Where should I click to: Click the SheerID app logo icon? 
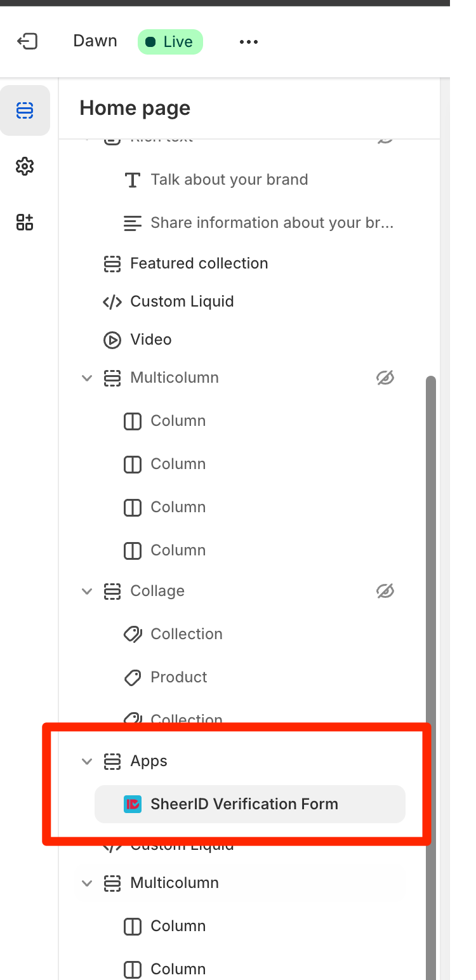[x=132, y=804]
